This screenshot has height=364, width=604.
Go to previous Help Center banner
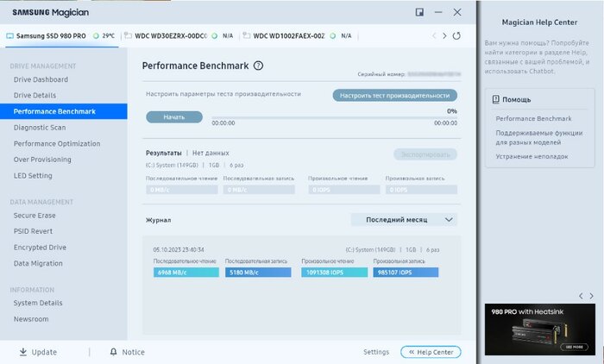[581, 296]
